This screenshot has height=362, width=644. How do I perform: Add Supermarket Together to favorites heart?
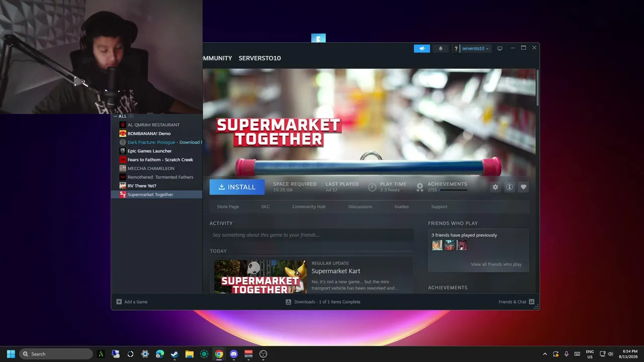coord(524,187)
